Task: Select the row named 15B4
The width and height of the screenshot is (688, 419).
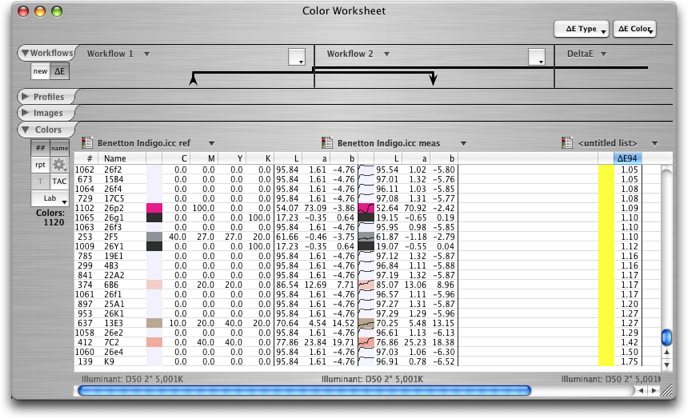Action: click(x=358, y=179)
